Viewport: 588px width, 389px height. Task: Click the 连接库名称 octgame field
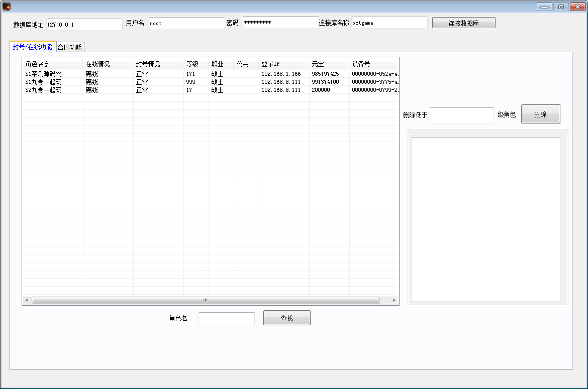[x=389, y=23]
